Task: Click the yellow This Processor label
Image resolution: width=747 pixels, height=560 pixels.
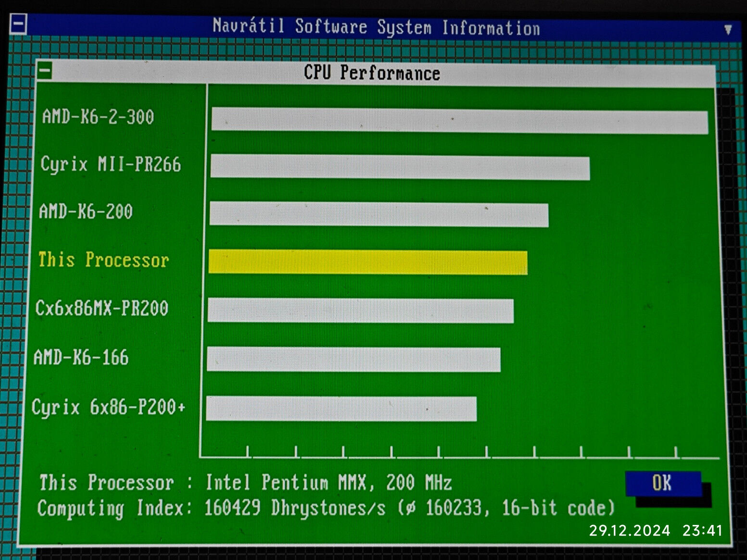Action: pos(103,260)
